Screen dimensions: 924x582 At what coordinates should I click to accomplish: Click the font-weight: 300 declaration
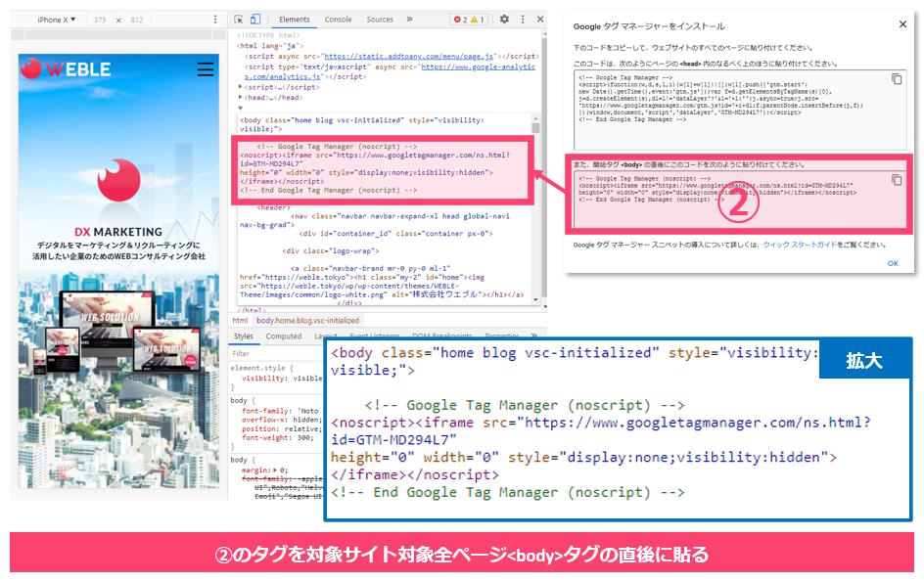(x=277, y=437)
